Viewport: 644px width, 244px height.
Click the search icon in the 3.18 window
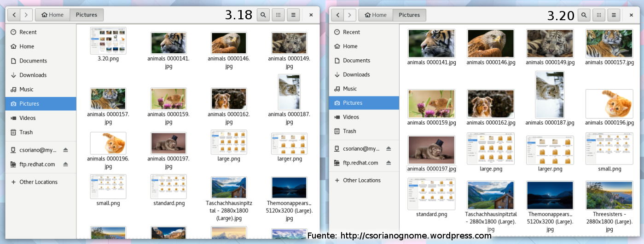[263, 15]
